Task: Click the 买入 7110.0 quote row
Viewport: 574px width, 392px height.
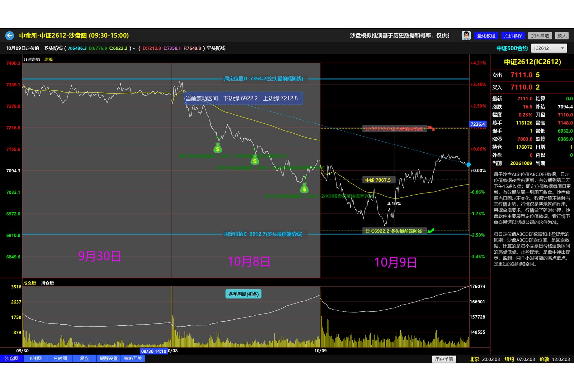Action: (x=532, y=87)
